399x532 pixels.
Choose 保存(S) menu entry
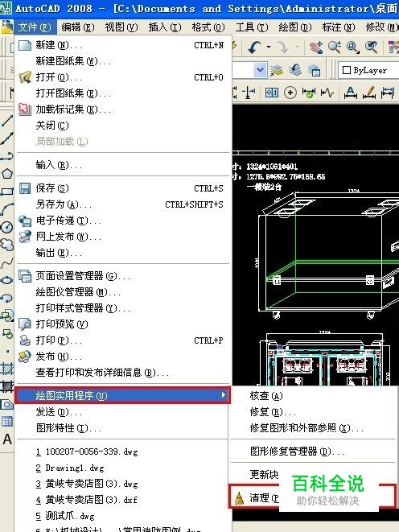pos(123,188)
